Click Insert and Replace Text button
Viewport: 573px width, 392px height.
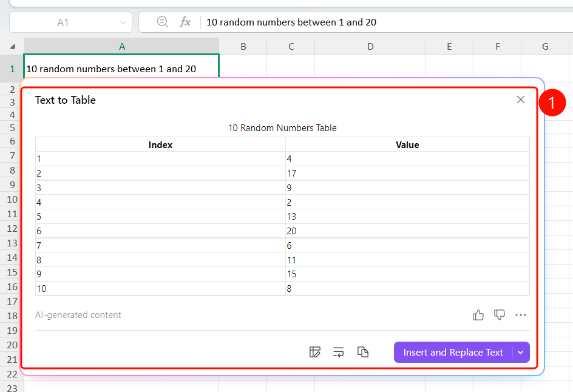click(453, 352)
